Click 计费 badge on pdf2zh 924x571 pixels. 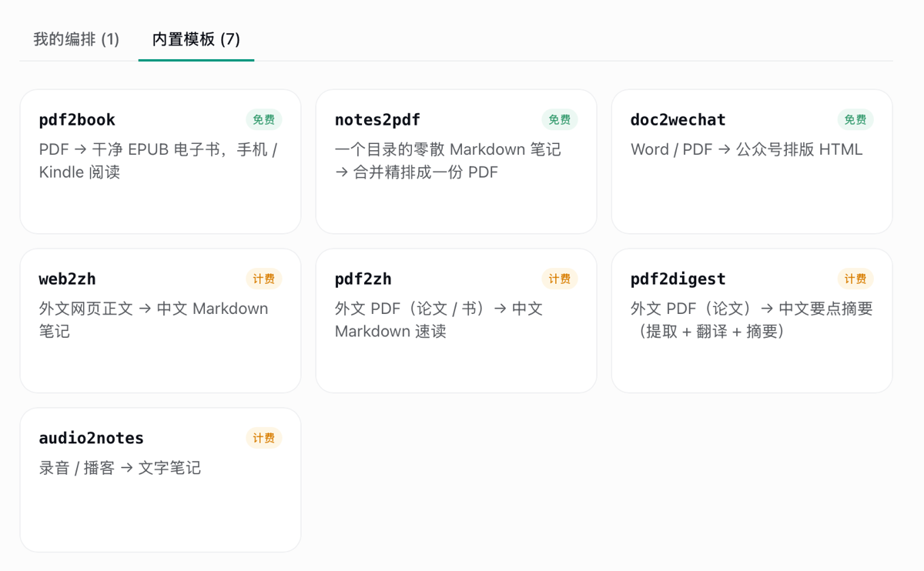pyautogui.click(x=560, y=279)
